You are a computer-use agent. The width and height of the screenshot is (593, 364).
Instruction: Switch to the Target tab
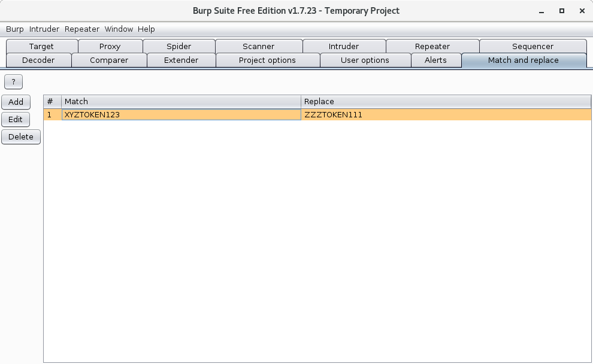click(41, 46)
